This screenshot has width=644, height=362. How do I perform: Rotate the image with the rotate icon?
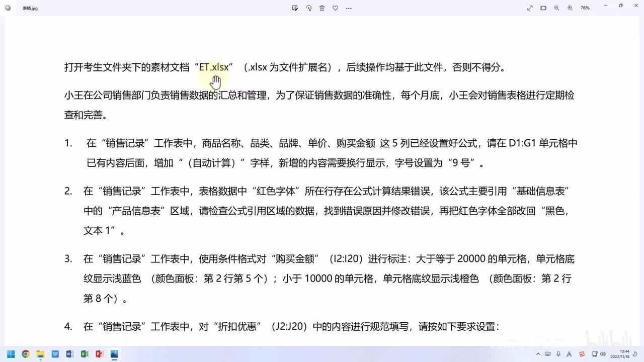309,8
